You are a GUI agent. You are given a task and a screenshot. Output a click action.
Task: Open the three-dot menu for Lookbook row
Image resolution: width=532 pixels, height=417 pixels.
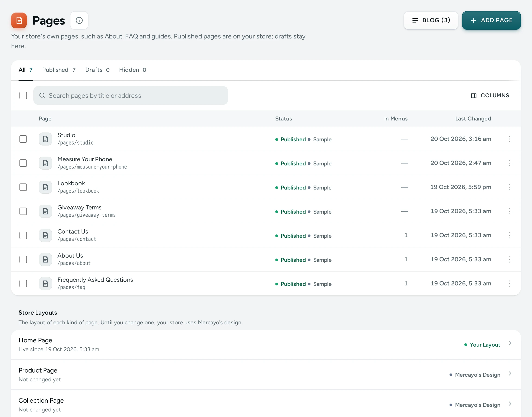pyautogui.click(x=510, y=187)
